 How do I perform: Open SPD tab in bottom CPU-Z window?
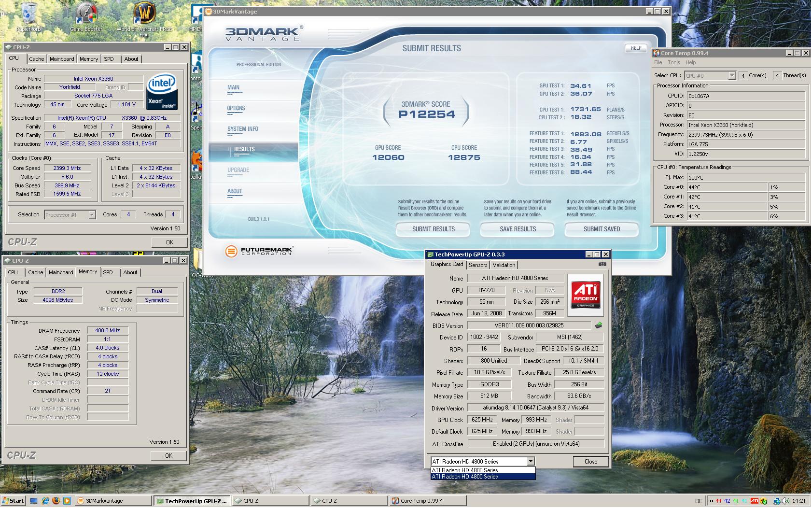pyautogui.click(x=108, y=272)
